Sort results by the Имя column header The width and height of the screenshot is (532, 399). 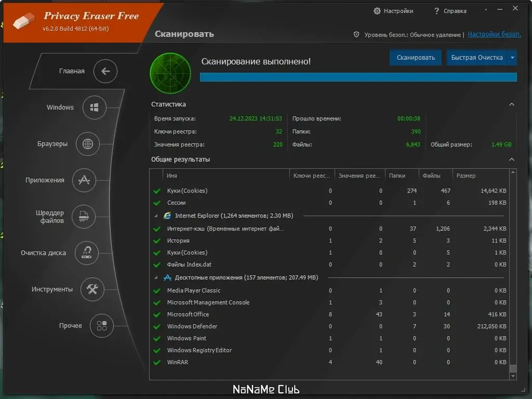pyautogui.click(x=226, y=176)
